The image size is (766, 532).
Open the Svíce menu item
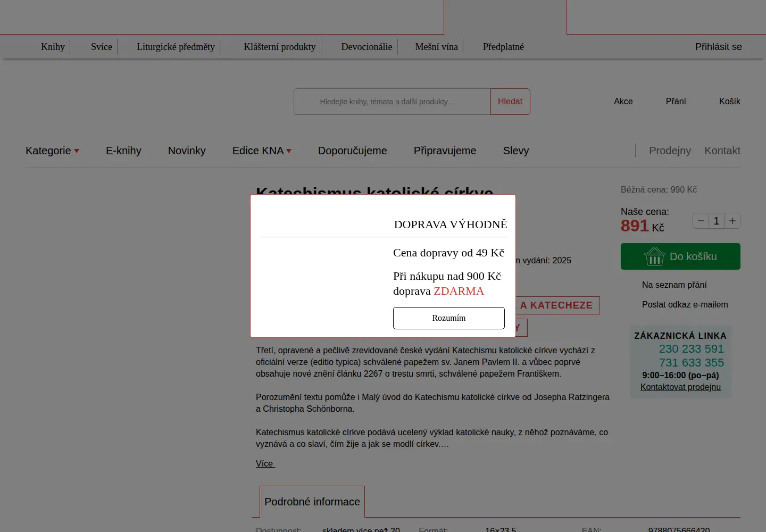[x=102, y=47]
